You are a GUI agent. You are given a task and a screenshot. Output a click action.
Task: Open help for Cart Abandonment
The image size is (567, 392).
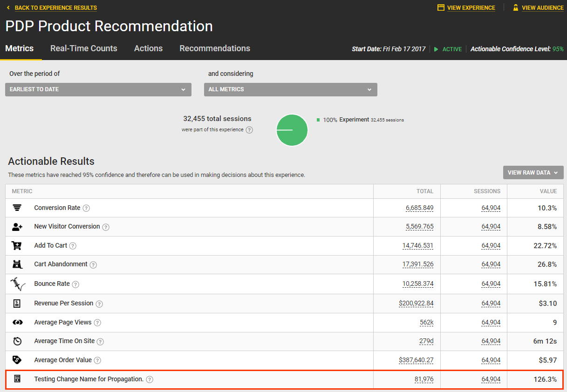point(93,265)
